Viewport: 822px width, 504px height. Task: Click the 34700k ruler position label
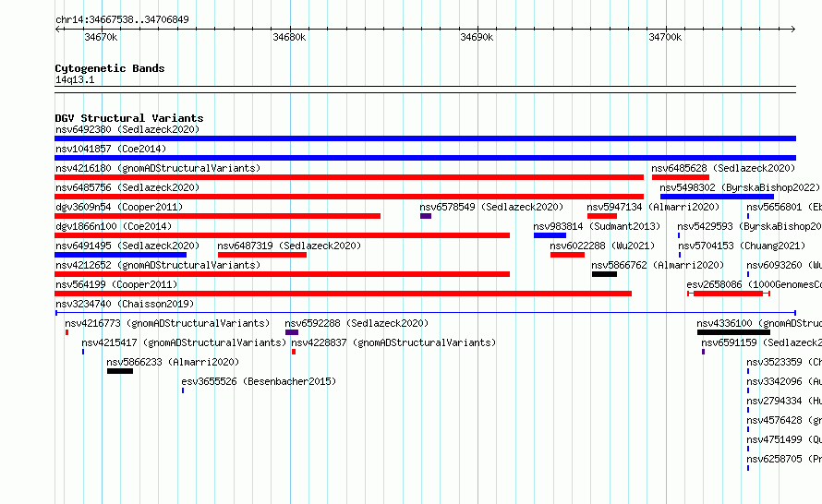point(665,37)
